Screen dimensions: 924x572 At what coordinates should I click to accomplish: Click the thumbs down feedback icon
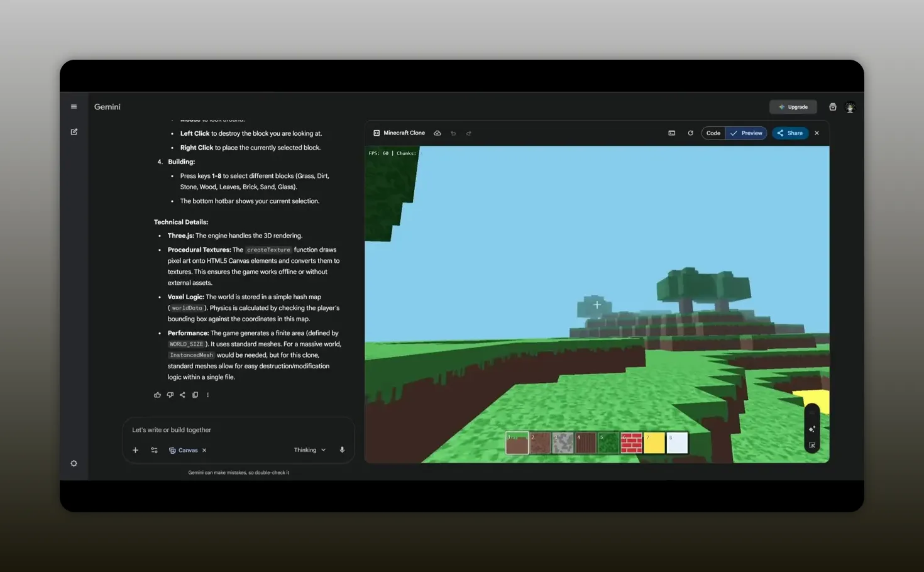click(170, 395)
